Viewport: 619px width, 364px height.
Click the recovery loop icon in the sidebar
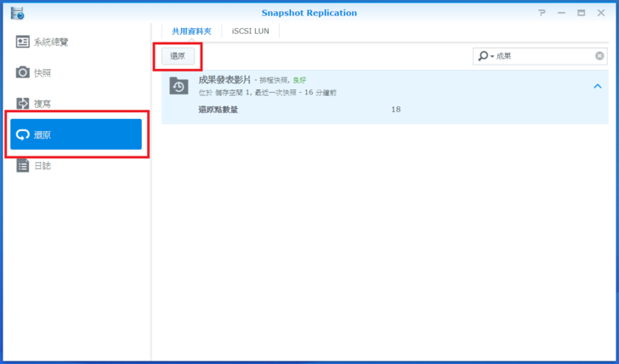click(22, 135)
